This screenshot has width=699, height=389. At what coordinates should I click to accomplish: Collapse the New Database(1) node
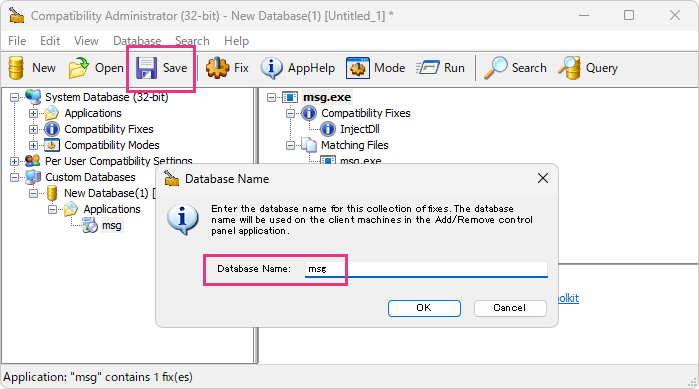click(x=33, y=193)
